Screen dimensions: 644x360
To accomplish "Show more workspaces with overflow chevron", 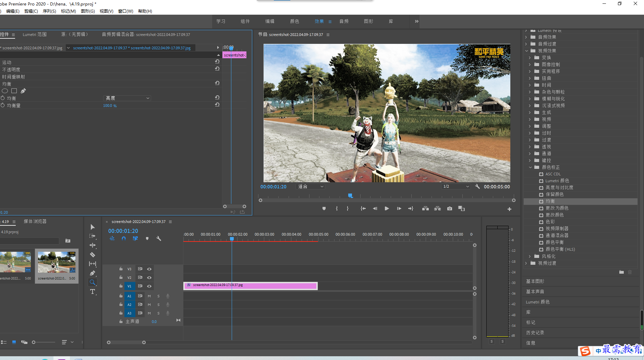I will pos(416,21).
